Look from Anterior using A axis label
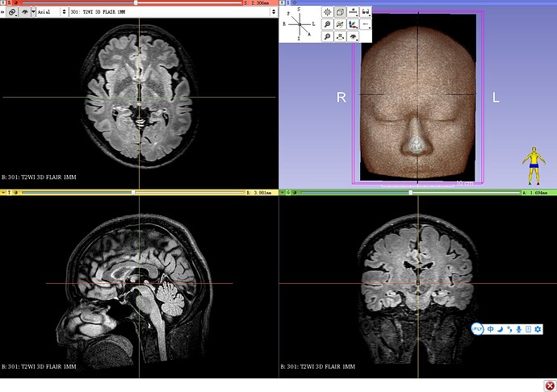The width and height of the screenshot is (557, 392). pos(309,35)
